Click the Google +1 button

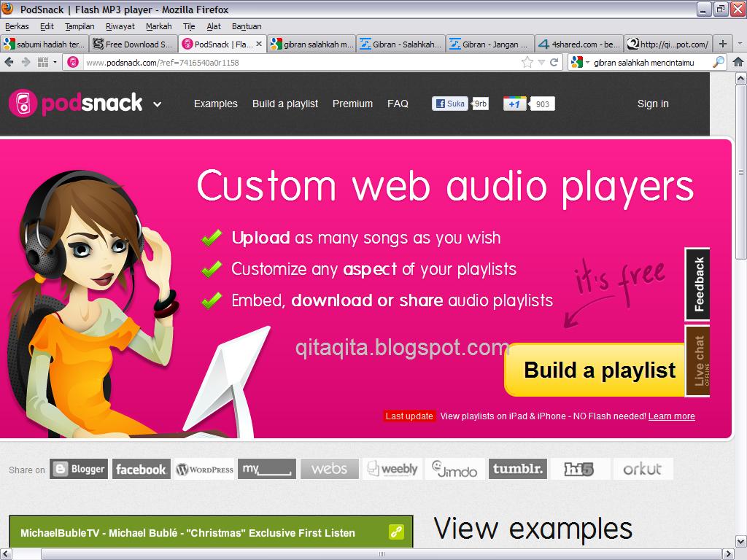click(x=514, y=104)
